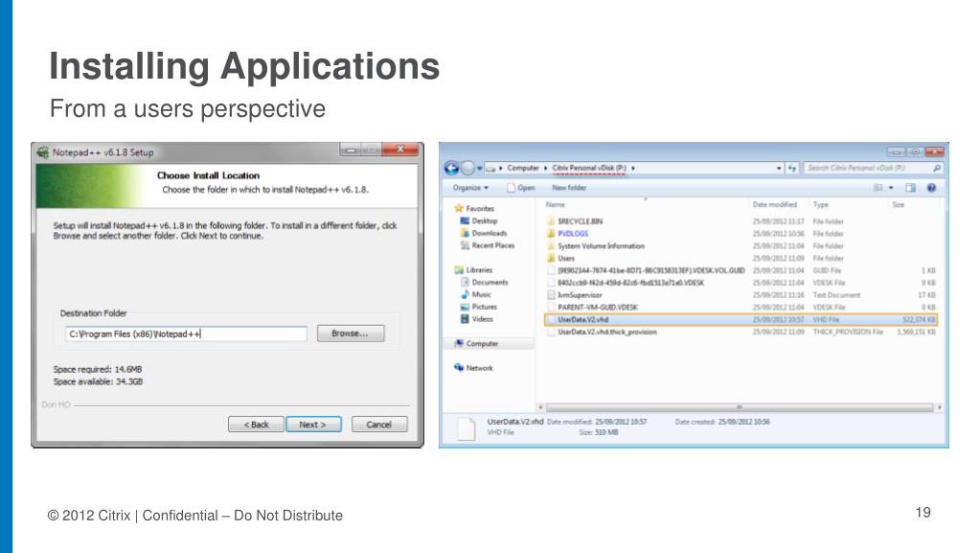
Task: Click Next > in Notepad++ Setup
Action: [313, 425]
